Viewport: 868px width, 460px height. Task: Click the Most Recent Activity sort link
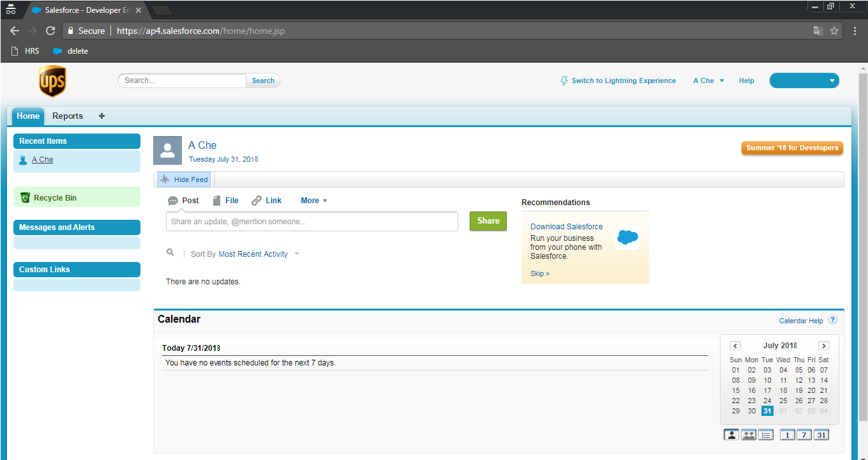[253, 254]
